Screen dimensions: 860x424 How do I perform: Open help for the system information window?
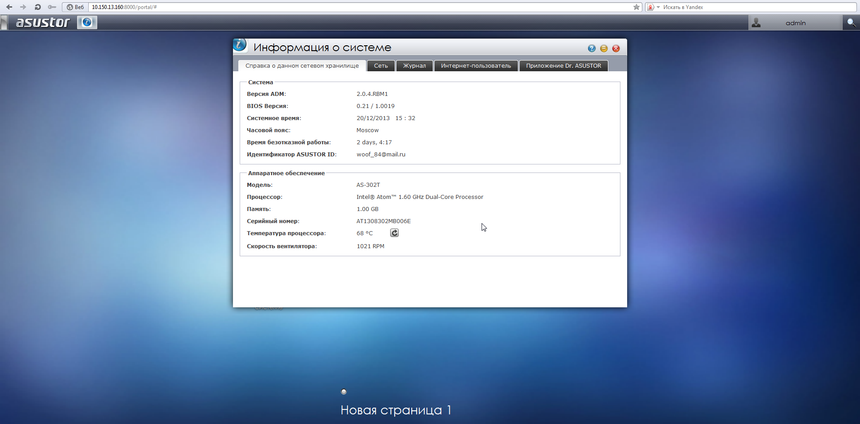click(592, 48)
